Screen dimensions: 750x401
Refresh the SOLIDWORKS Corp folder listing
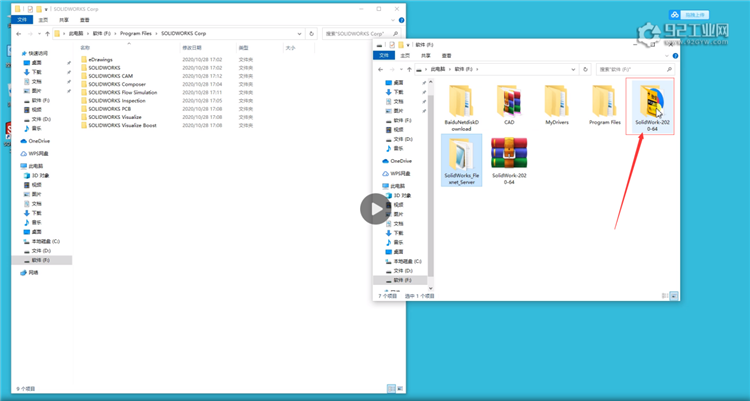pyautogui.click(x=311, y=33)
